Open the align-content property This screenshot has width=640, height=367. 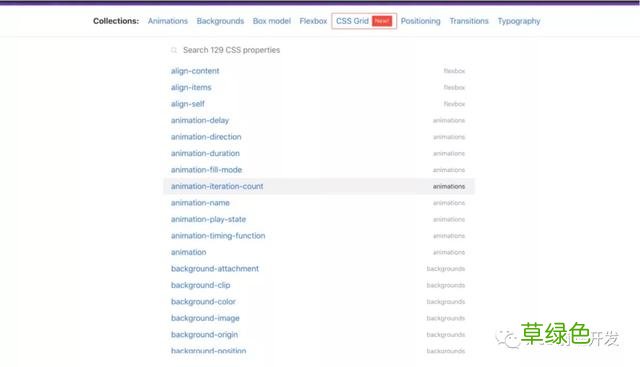click(x=195, y=71)
